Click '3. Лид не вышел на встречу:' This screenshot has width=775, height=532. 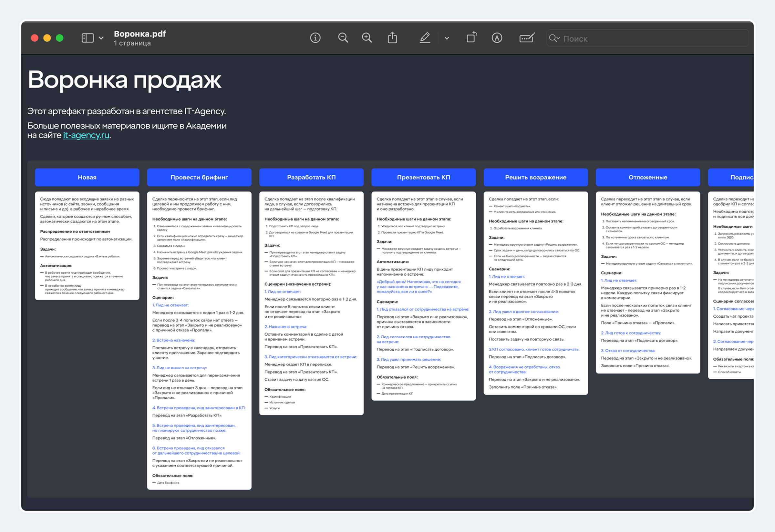(180, 368)
